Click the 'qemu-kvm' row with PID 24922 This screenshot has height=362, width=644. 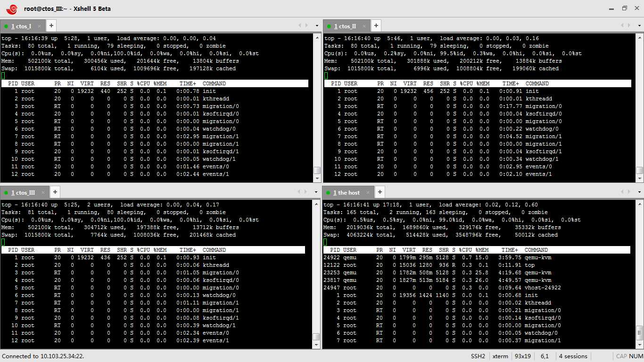477,257
